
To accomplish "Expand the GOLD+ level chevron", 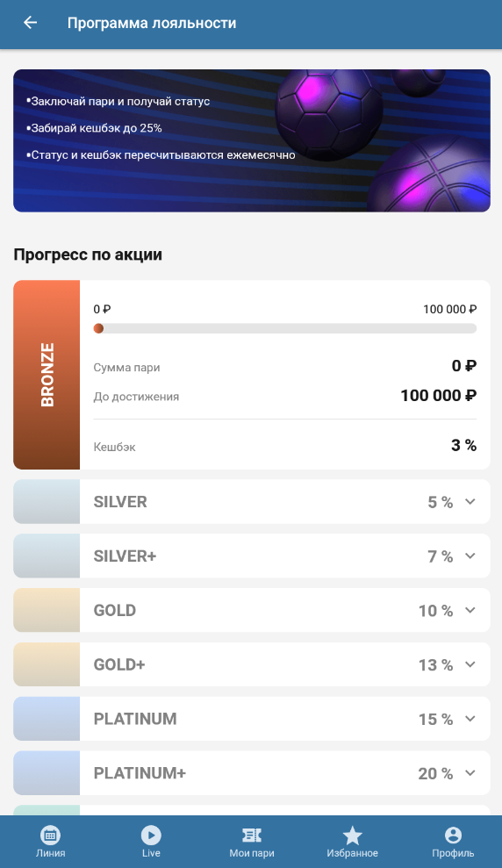I will (x=470, y=664).
